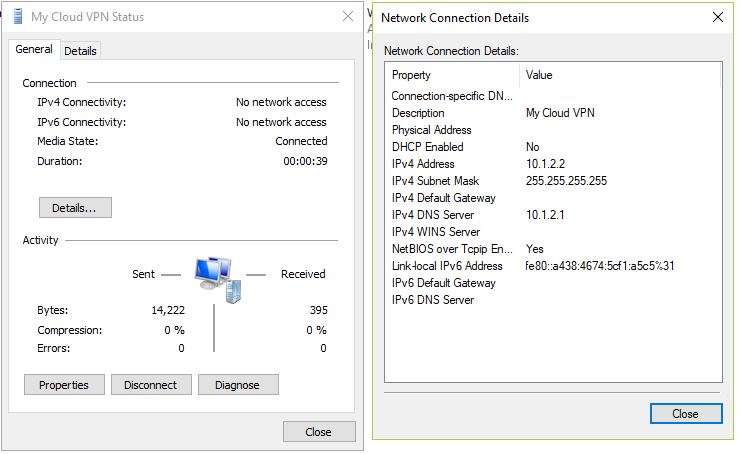The image size is (740, 454).
Task: Select the DHCP Enabled row
Action: click(553, 147)
